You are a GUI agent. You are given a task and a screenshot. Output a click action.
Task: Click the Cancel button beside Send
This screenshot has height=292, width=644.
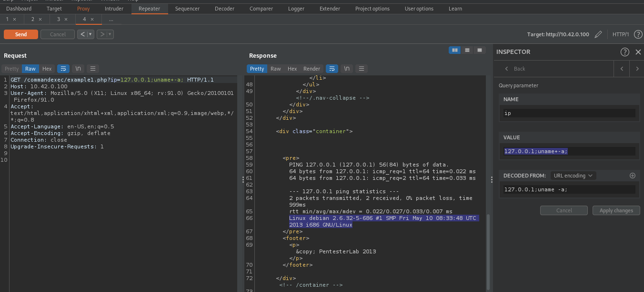pyautogui.click(x=58, y=34)
